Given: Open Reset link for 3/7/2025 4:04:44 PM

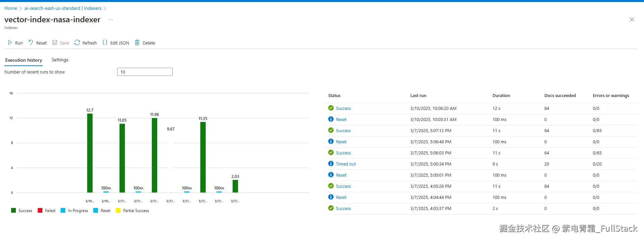Looking at the screenshot, I should click(341, 197).
